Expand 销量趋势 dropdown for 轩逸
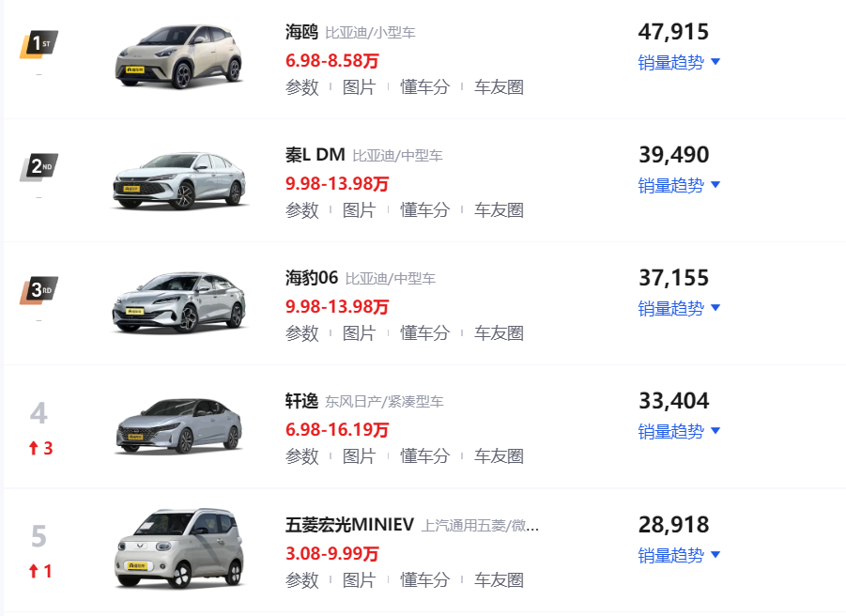Image resolution: width=846 pixels, height=616 pixels. click(x=679, y=432)
